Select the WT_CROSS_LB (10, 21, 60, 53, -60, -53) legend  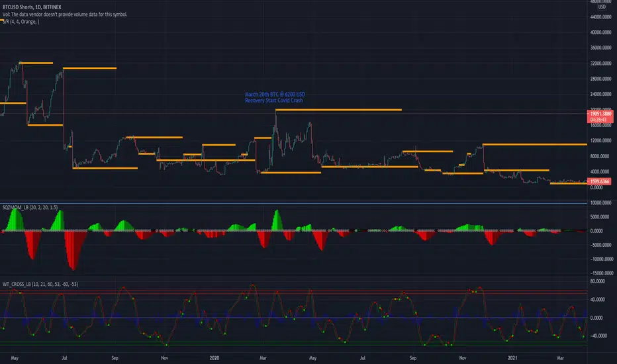(x=40, y=284)
